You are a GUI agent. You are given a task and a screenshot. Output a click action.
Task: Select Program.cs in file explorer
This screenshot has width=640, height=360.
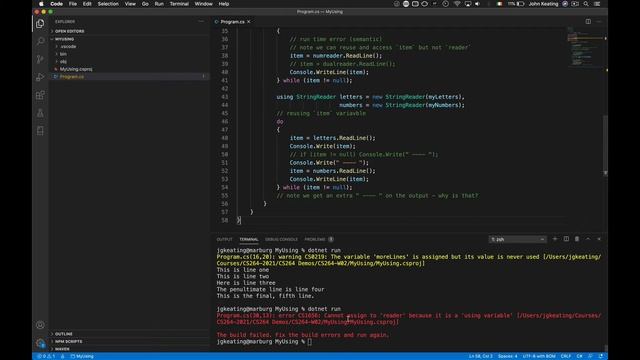(72, 77)
